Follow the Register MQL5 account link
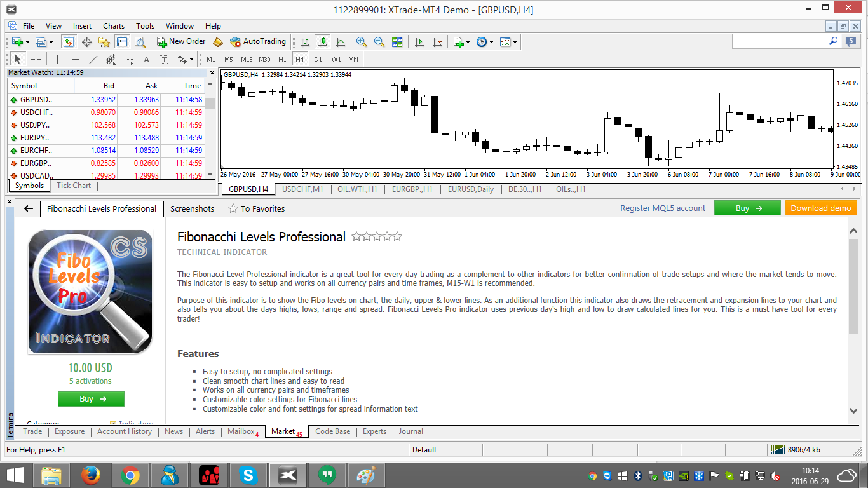868x488 pixels. click(663, 208)
